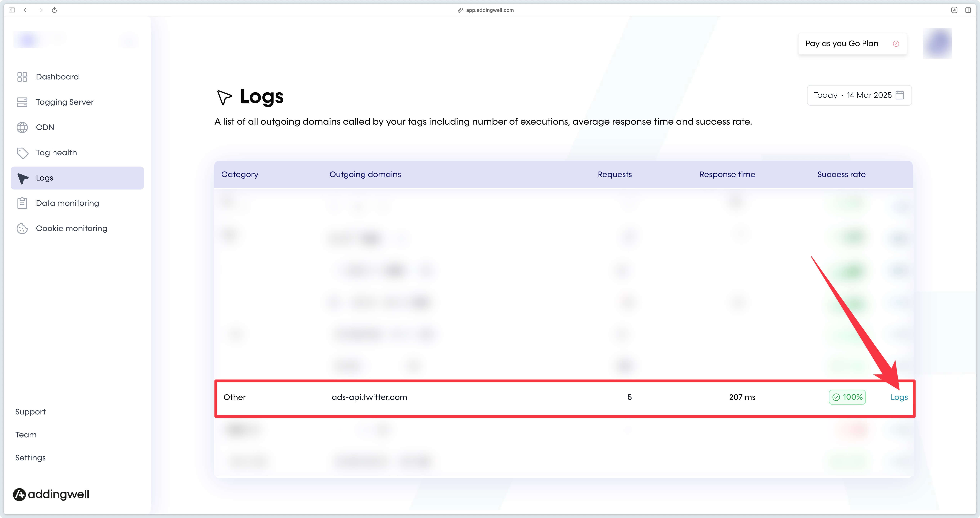Viewport: 980px width, 518px height.
Task: Click the 207 ms response time value
Action: point(742,397)
